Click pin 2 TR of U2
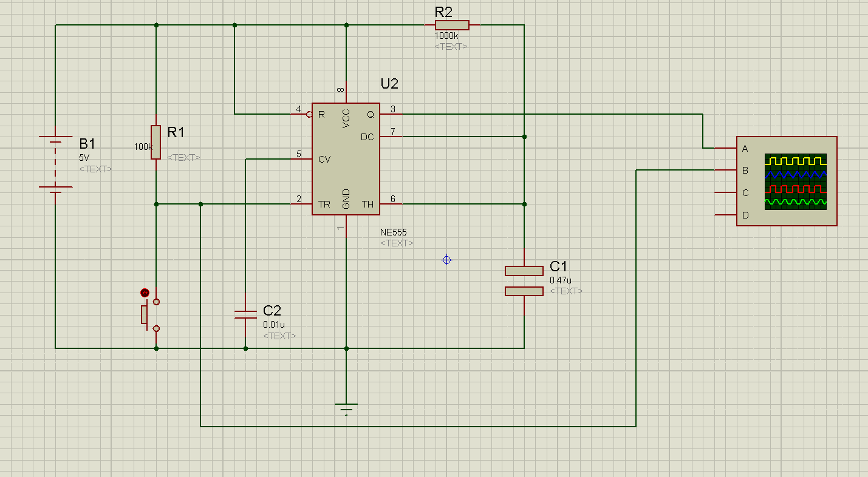This screenshot has width=868, height=477. [x=301, y=204]
